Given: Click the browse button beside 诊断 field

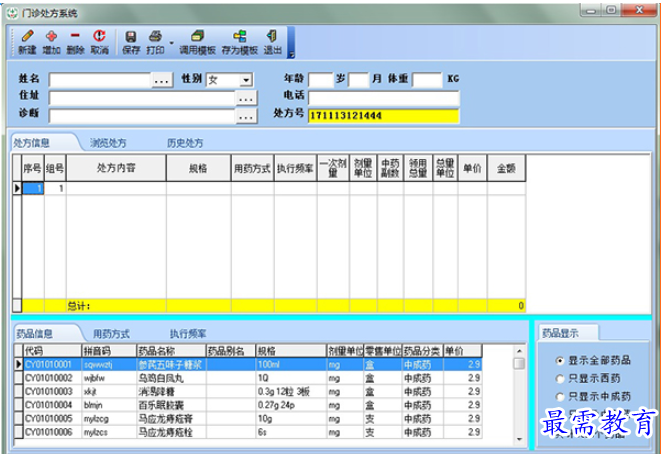Looking at the screenshot, I should pyautogui.click(x=246, y=116).
